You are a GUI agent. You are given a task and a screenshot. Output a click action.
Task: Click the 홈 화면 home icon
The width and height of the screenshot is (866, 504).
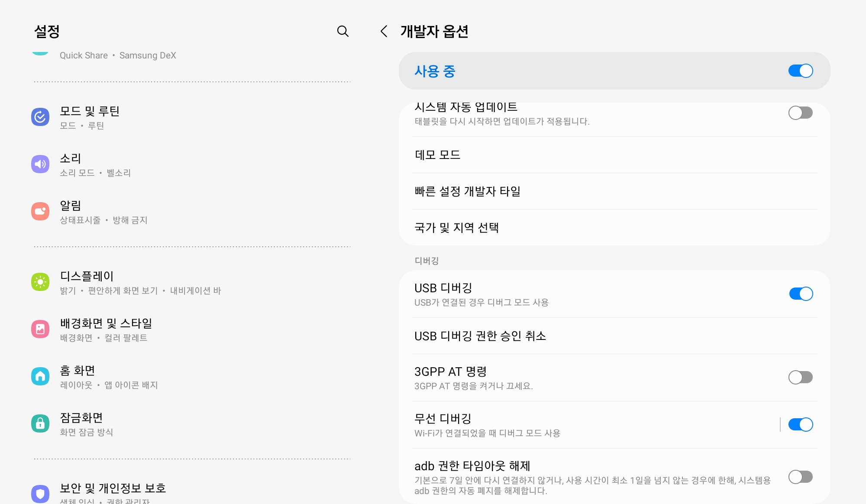pos(40,376)
